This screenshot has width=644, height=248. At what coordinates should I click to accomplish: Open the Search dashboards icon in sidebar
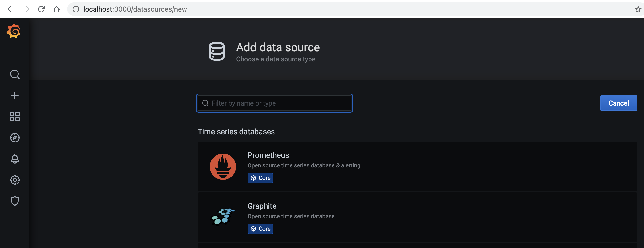pyautogui.click(x=15, y=74)
